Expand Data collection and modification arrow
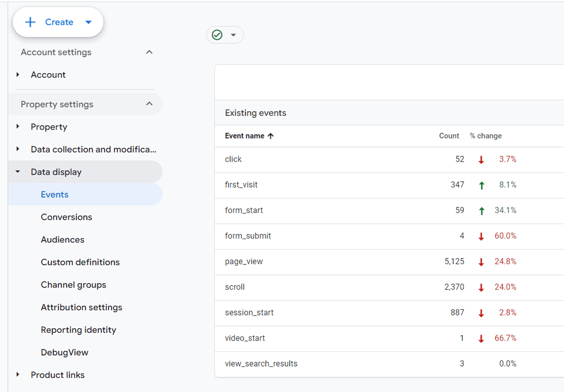The height and width of the screenshot is (392, 564). click(x=18, y=149)
